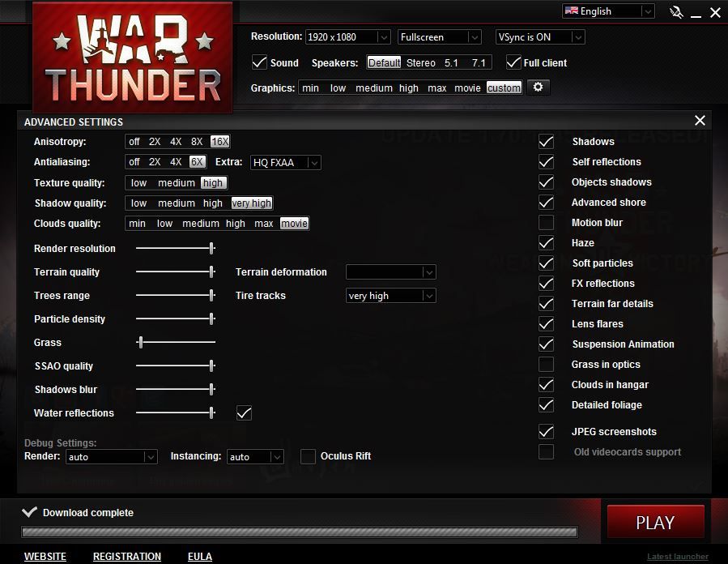The height and width of the screenshot is (564, 728).
Task: Set Anisotropy to 8X
Action: (197, 142)
